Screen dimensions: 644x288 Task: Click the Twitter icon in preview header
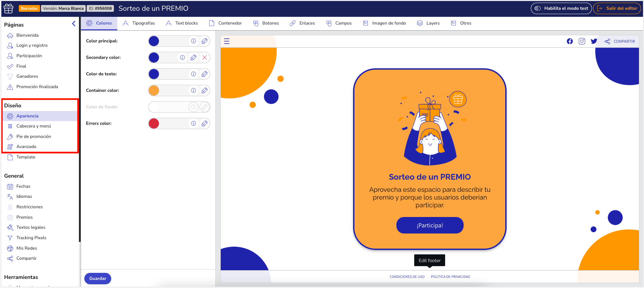tap(594, 41)
